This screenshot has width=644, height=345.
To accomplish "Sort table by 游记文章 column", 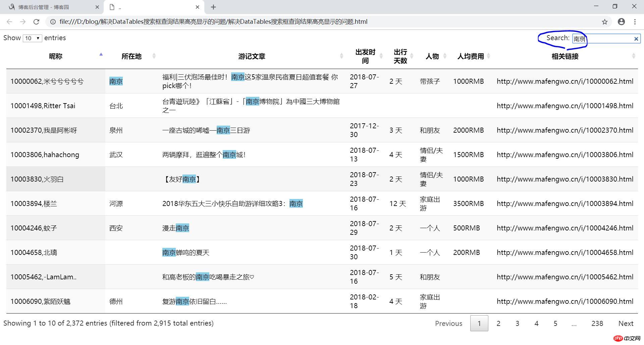I will [252, 56].
